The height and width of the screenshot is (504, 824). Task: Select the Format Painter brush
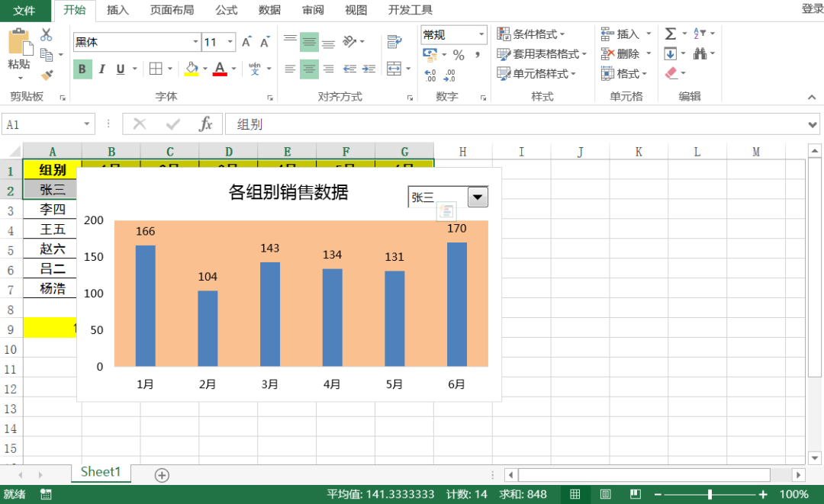[x=47, y=75]
